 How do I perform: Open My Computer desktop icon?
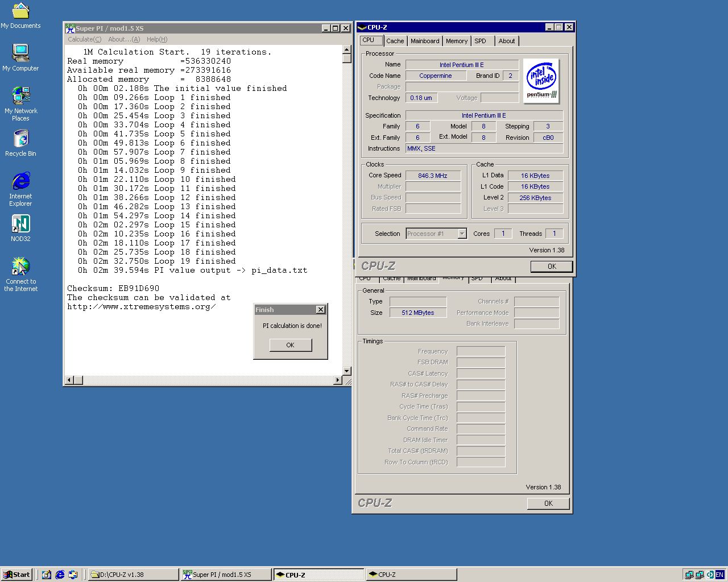coord(20,57)
